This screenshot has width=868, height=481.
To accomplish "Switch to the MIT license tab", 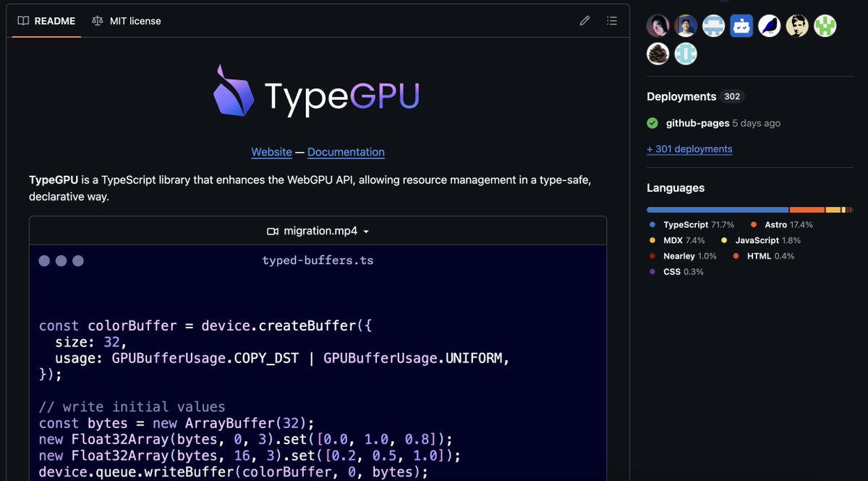I will point(127,21).
